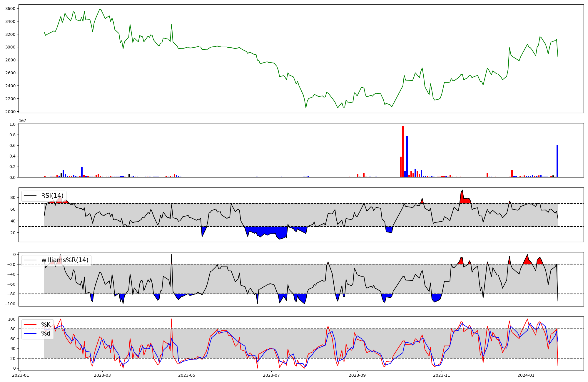The width and height of the screenshot is (588, 382).
Task: Click the 2023-01 date axis label
Action: [21, 375]
